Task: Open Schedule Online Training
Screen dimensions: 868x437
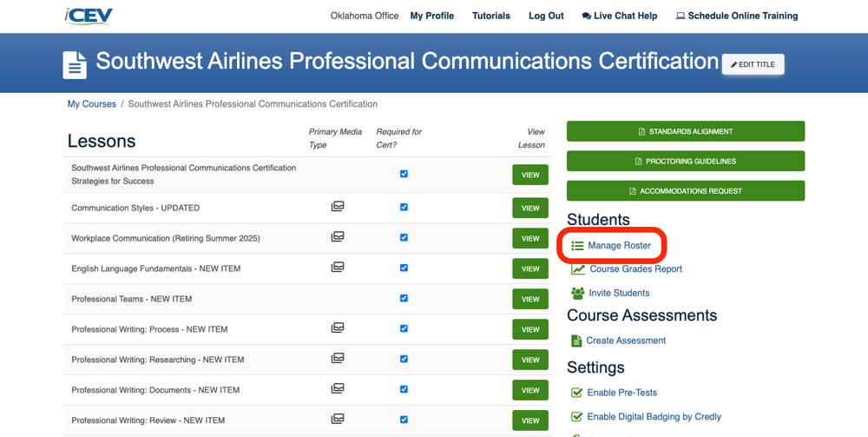Action: [737, 16]
